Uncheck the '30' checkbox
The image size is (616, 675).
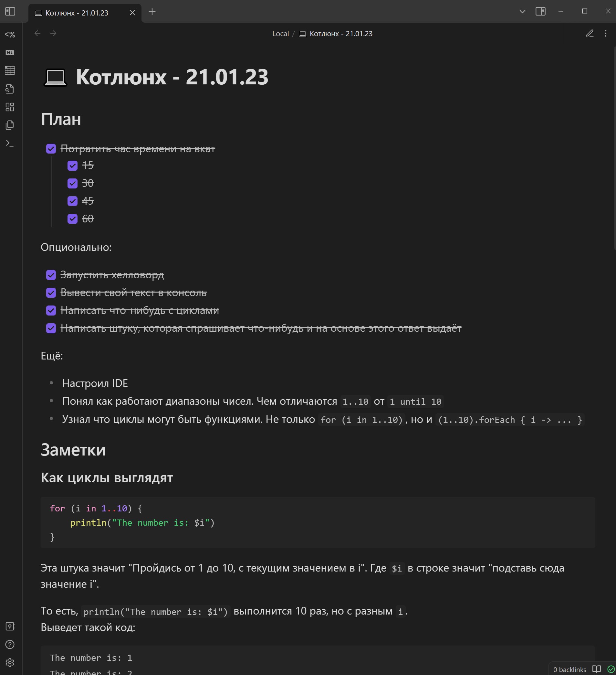pyautogui.click(x=72, y=183)
